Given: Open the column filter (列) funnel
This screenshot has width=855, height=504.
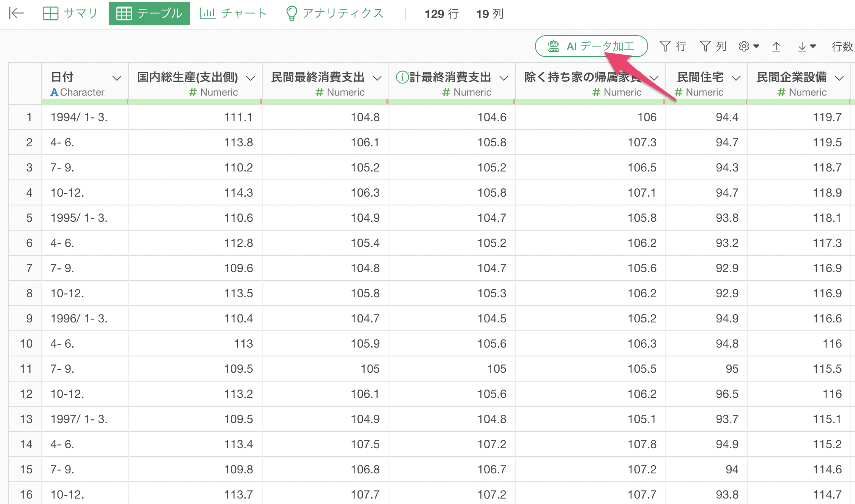Looking at the screenshot, I should pyautogui.click(x=713, y=46).
